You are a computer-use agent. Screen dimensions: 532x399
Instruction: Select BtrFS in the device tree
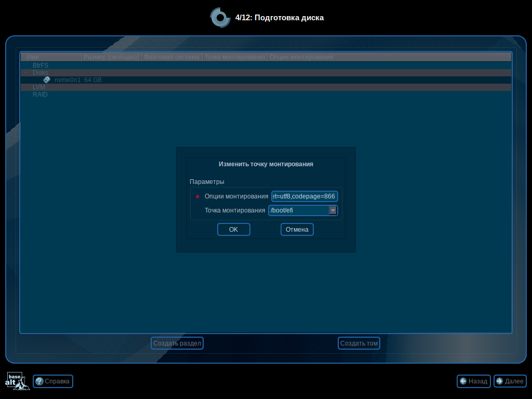40,65
